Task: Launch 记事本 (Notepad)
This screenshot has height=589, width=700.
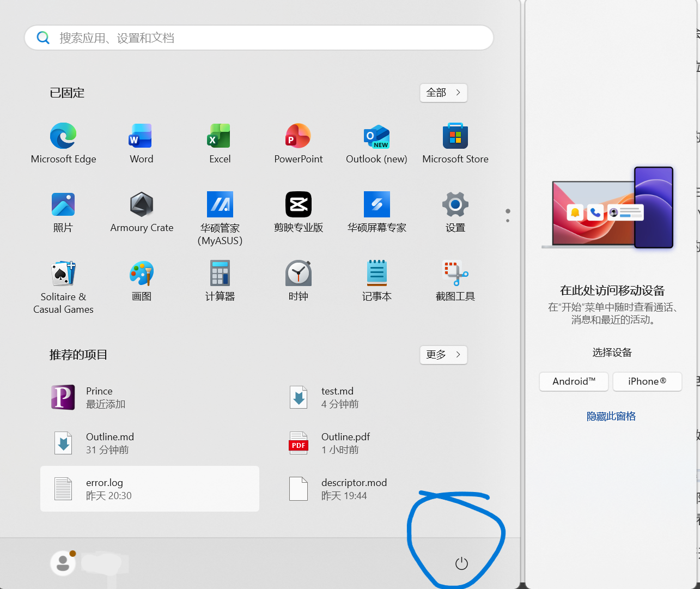Action: tap(377, 281)
